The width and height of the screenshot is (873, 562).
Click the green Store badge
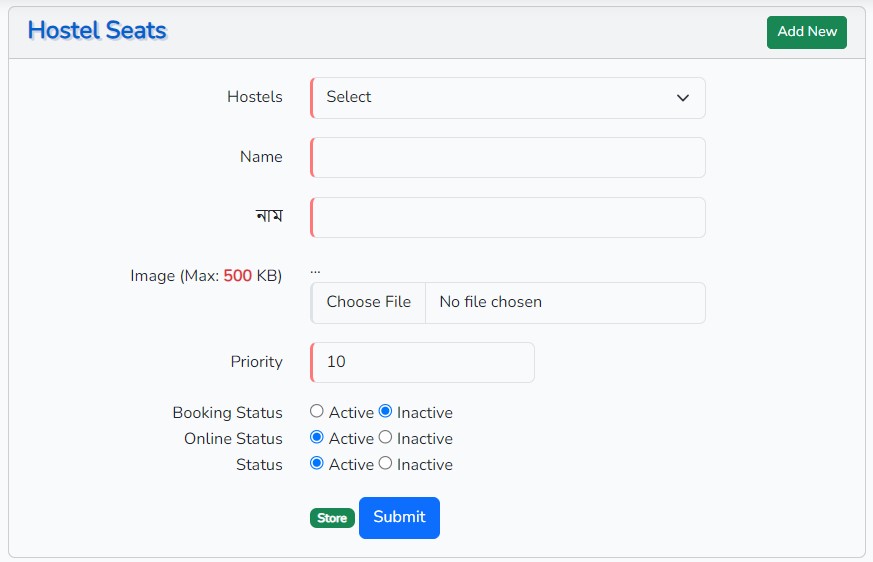(x=332, y=518)
